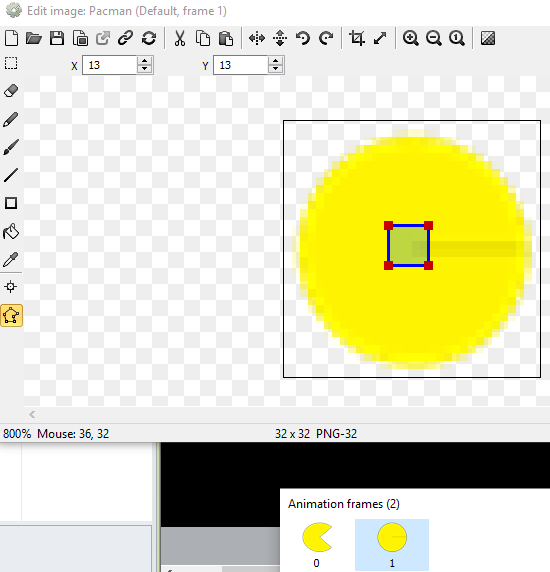This screenshot has height=572, width=550.
Task: Click the Save image icon
Action: pos(57,38)
